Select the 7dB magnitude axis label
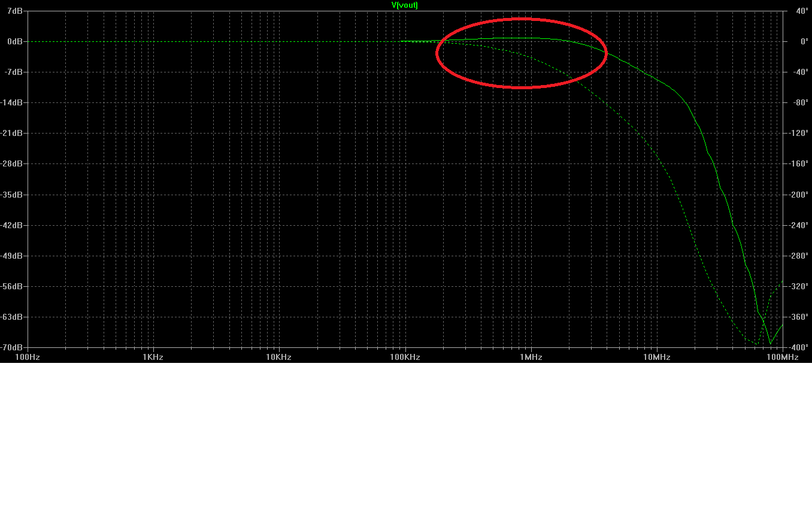Screen dimensions: 812x509 point(16,11)
